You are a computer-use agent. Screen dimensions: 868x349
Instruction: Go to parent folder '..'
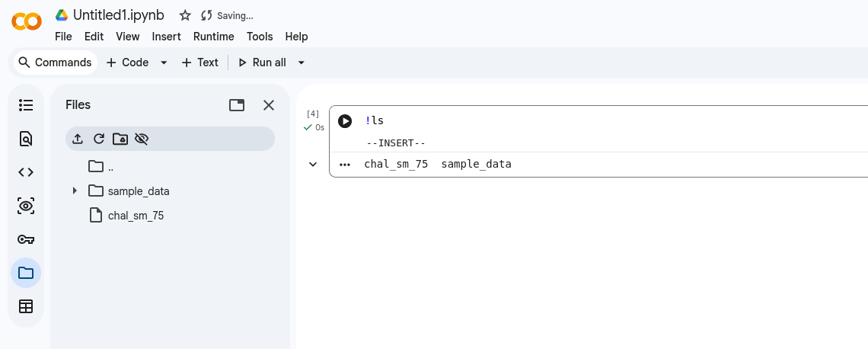point(101,166)
